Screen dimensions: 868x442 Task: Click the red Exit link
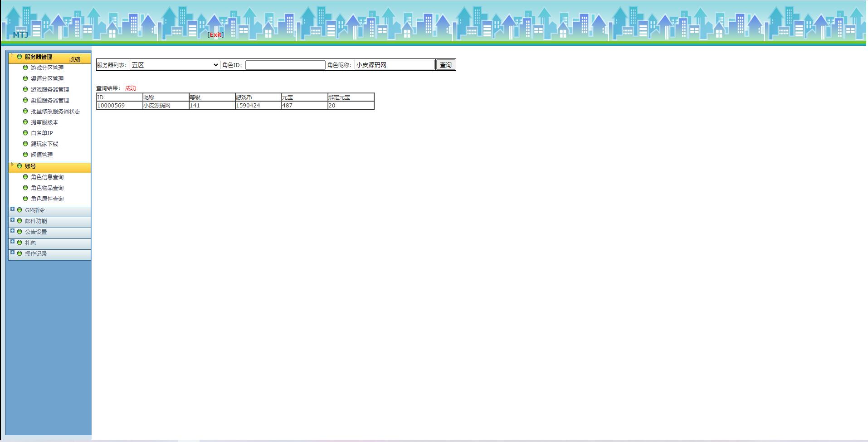coord(215,35)
